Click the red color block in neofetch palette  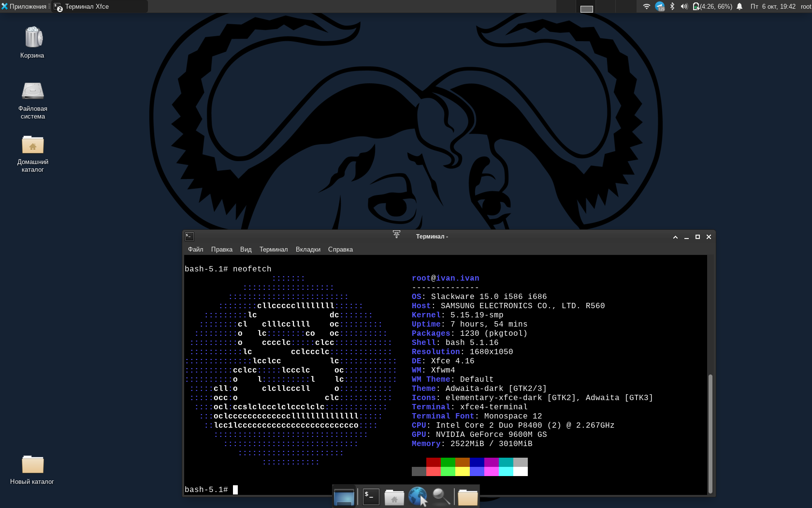point(434,462)
